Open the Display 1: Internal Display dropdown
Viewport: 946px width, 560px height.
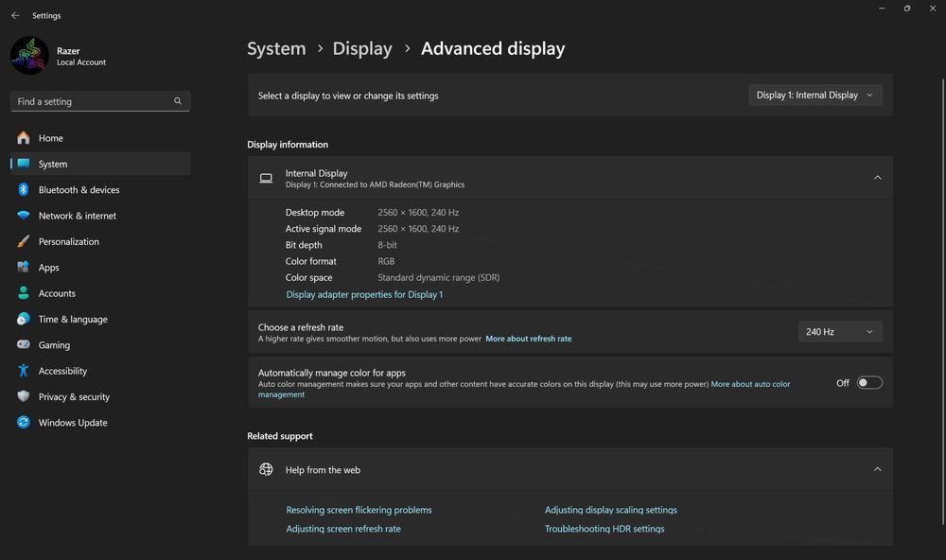pyautogui.click(x=815, y=95)
